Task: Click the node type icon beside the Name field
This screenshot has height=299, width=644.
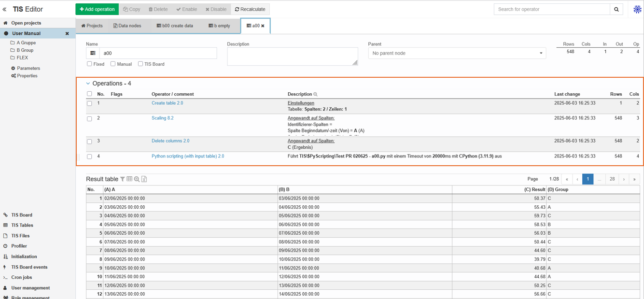Action: (93, 53)
